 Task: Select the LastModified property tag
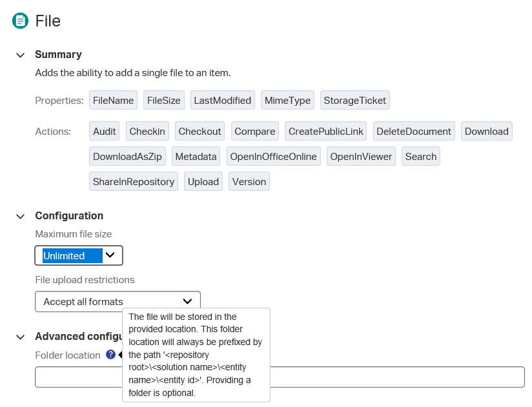tap(222, 100)
